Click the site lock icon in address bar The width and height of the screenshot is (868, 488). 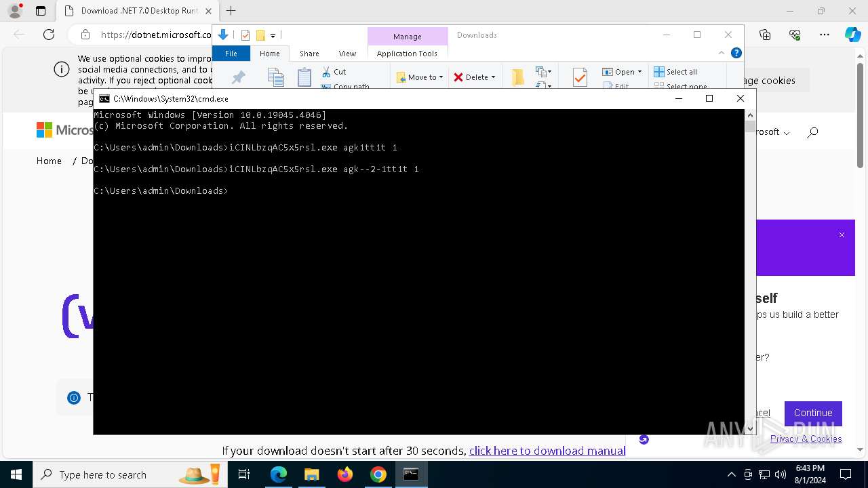[85, 35]
